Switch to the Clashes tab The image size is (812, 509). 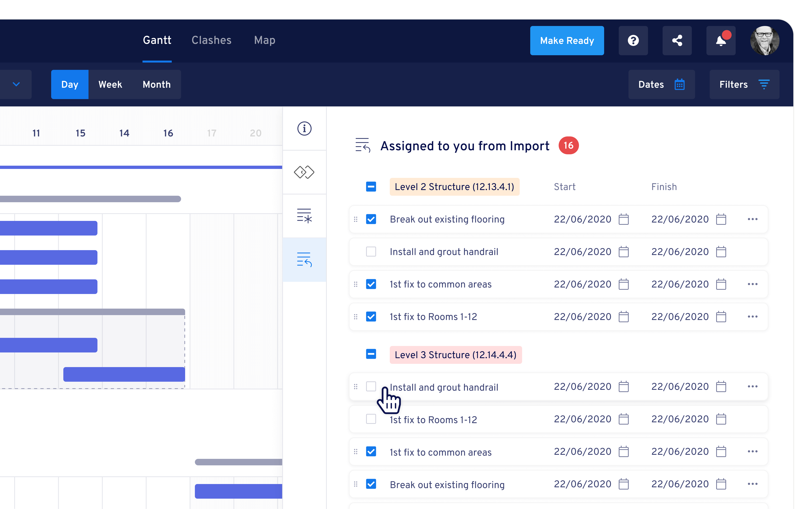tap(211, 40)
